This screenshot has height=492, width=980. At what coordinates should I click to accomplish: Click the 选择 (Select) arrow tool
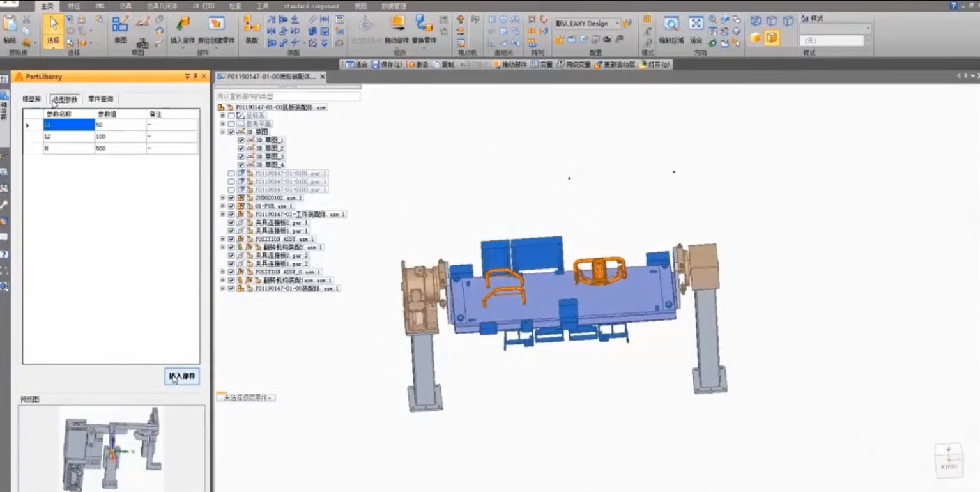click(54, 29)
